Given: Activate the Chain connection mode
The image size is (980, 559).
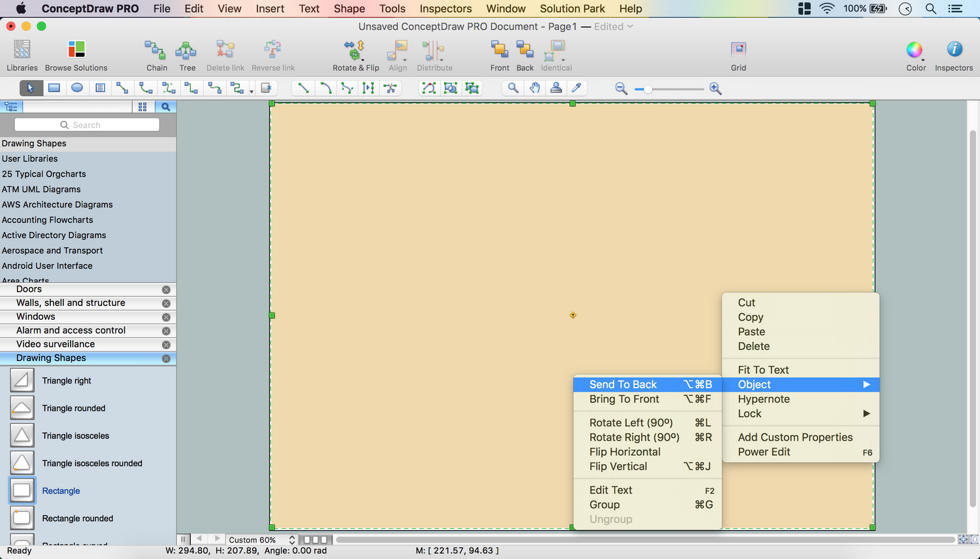Looking at the screenshot, I should click(156, 55).
